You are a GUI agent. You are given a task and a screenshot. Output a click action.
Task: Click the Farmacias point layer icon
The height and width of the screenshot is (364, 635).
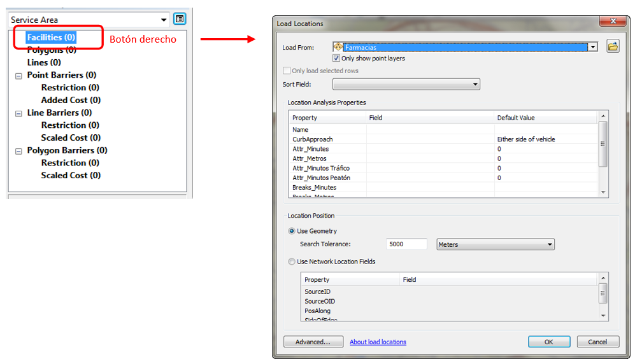click(338, 47)
